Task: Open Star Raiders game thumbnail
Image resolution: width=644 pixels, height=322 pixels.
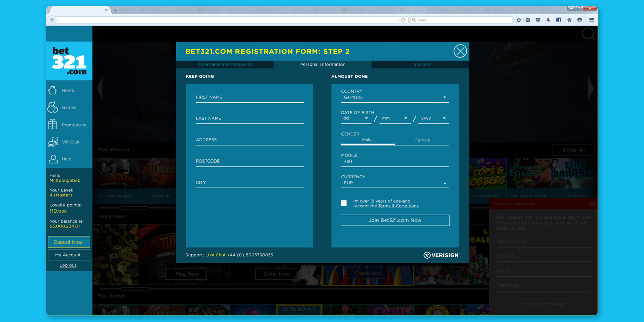Action: [x=576, y=179]
